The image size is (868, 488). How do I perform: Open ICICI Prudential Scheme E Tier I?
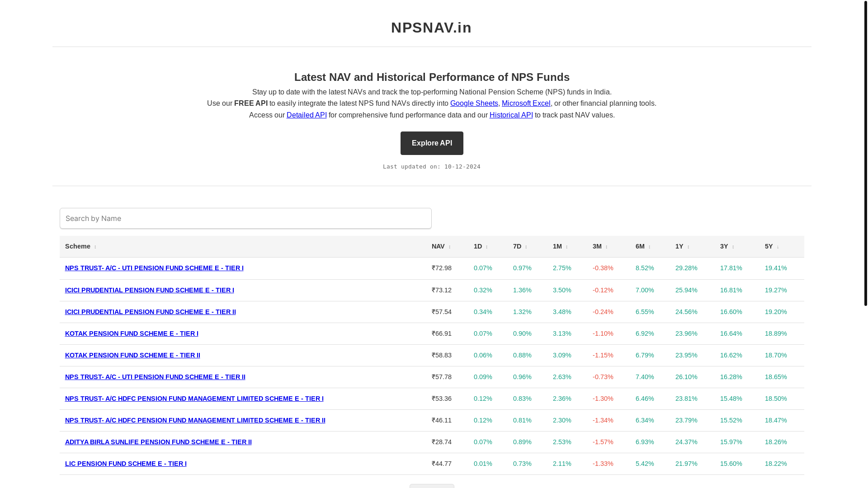(x=149, y=290)
